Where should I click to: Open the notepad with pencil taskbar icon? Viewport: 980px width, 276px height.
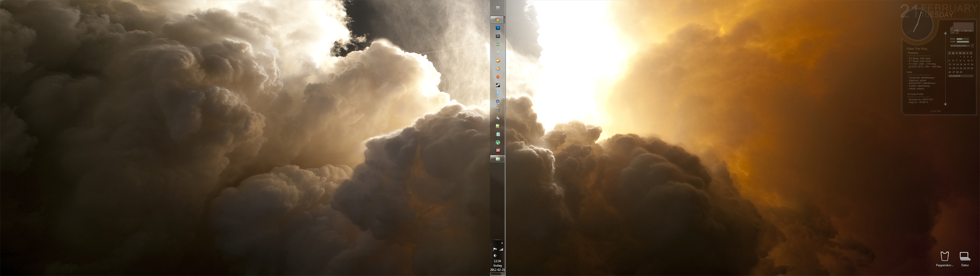click(498, 126)
